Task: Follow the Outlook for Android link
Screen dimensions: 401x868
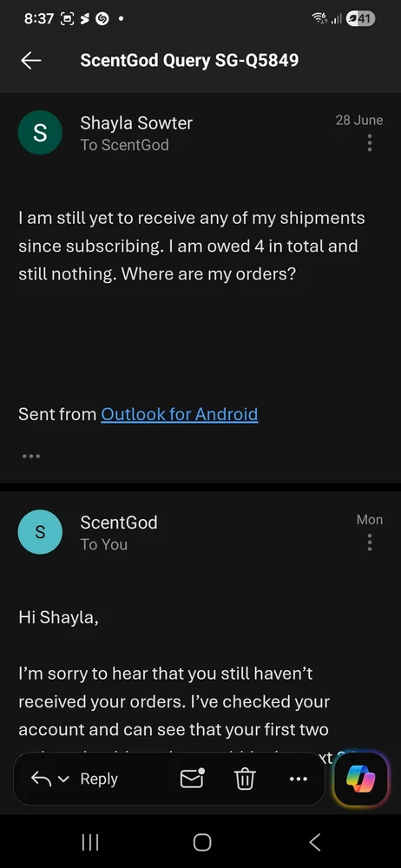Action: [180, 414]
